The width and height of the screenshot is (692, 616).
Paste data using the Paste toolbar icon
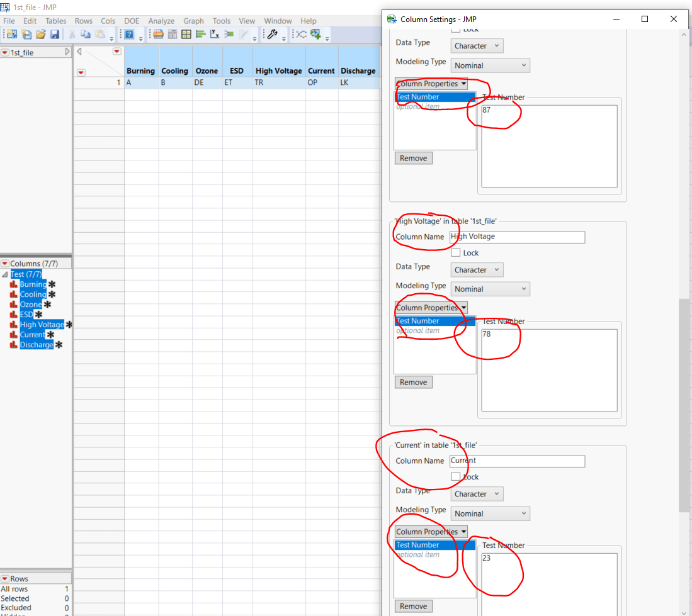98,34
